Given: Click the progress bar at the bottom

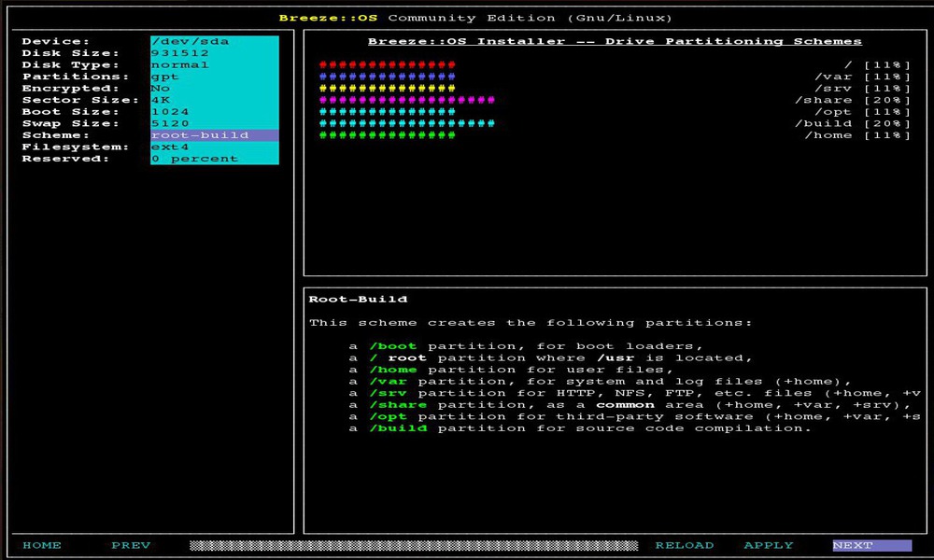Looking at the screenshot, I should point(413,545).
